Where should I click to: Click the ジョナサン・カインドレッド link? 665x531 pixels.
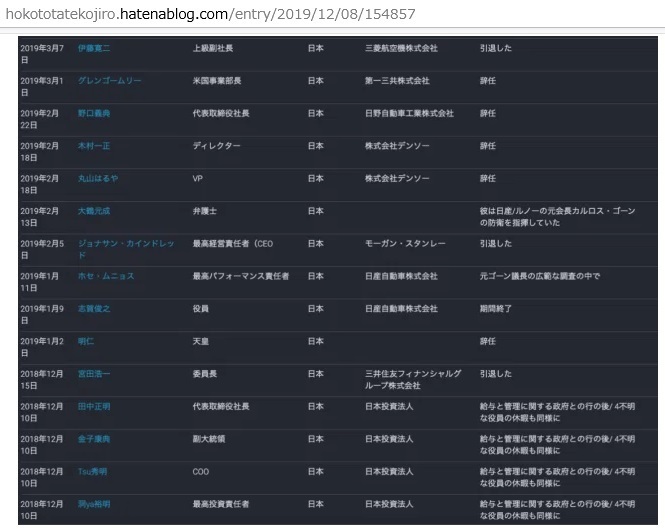coord(126,250)
